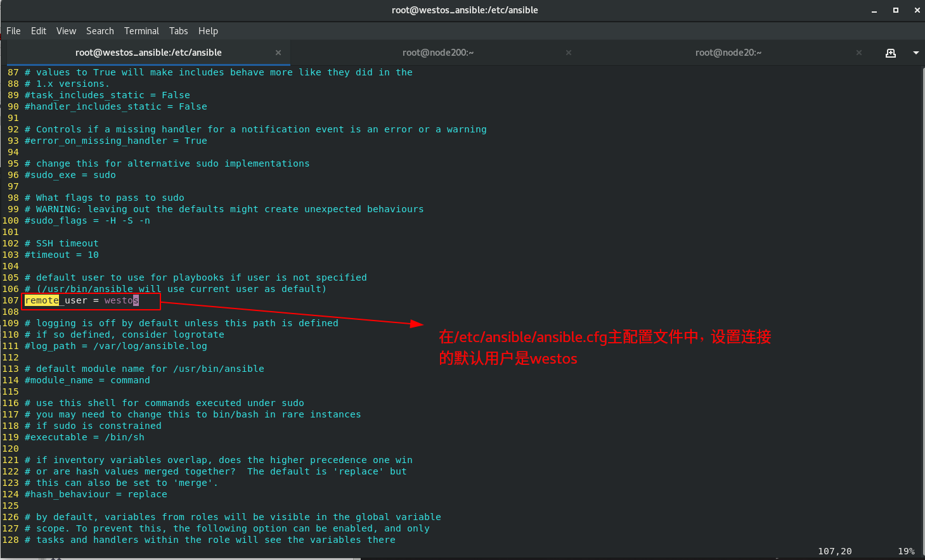Click the '#timeout = 10' line
This screenshot has height=560, width=925.
61,255
